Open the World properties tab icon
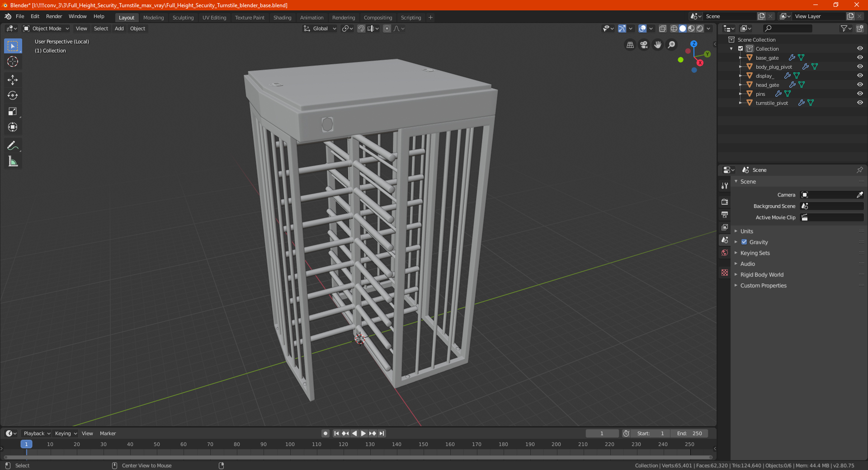 pos(725,253)
